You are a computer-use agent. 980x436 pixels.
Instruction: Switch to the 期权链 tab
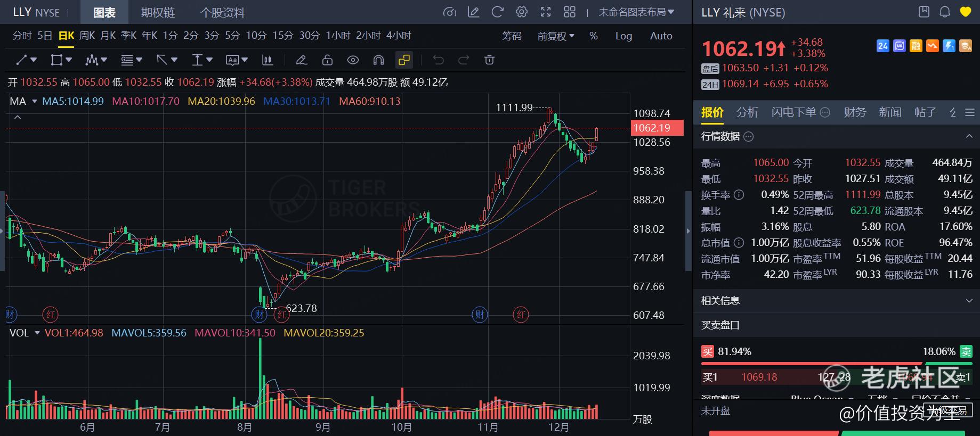pyautogui.click(x=158, y=12)
